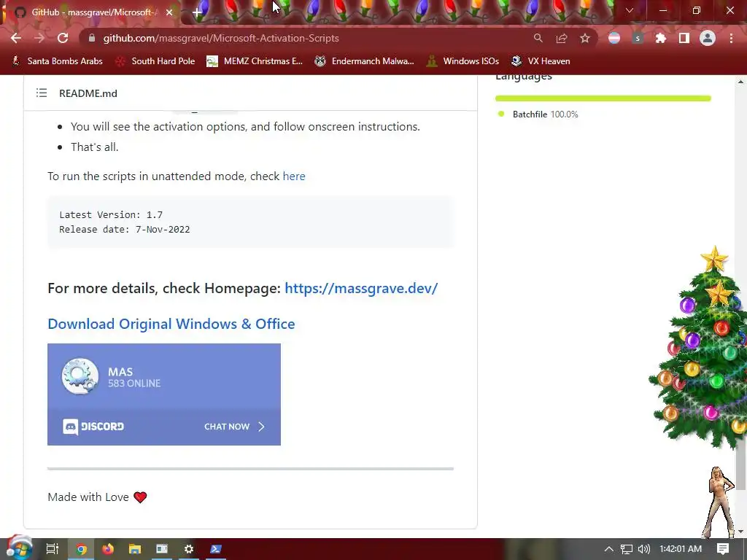Screen dimensions: 747x560
Task: Open Windows ISOs bookmark
Action: pyautogui.click(x=462, y=61)
